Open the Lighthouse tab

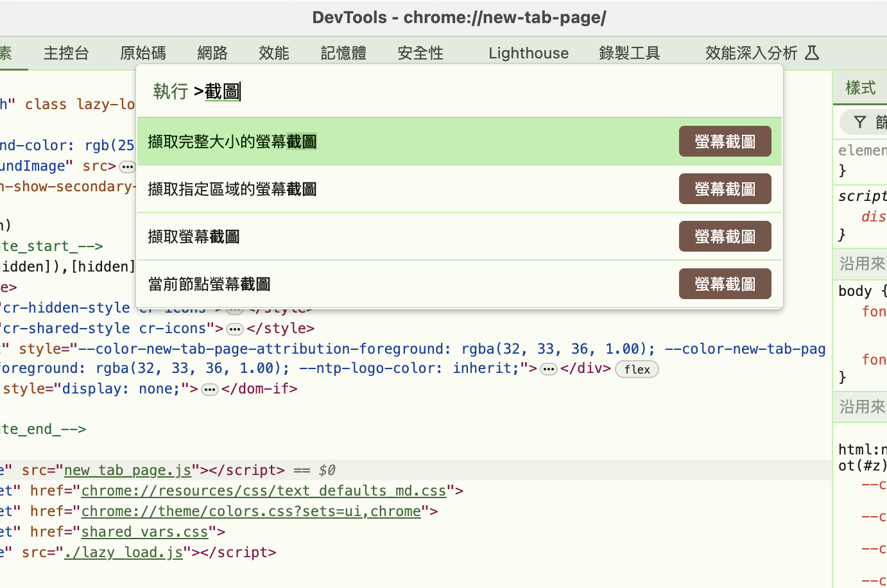(x=529, y=53)
